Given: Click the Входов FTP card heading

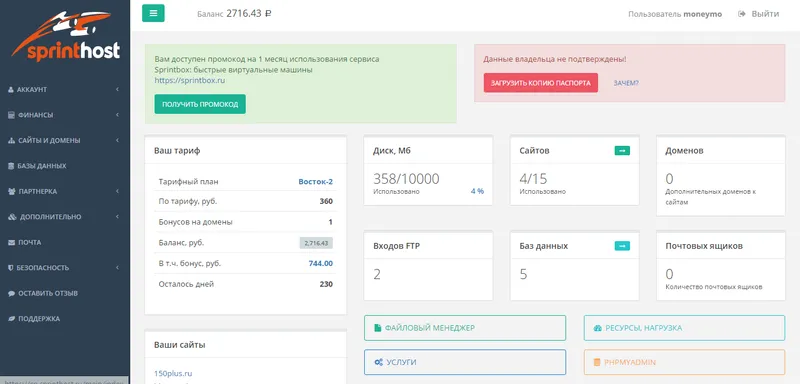Looking at the screenshot, I should tap(396, 246).
